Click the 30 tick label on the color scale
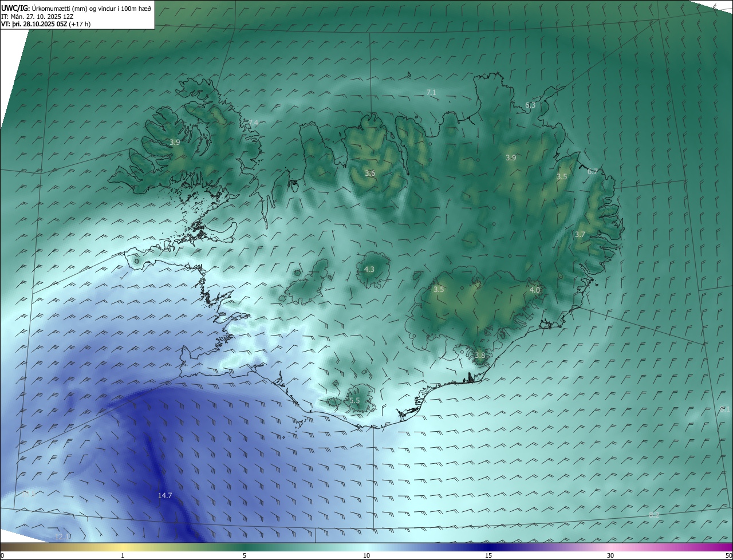The width and height of the screenshot is (733, 560). [610, 555]
